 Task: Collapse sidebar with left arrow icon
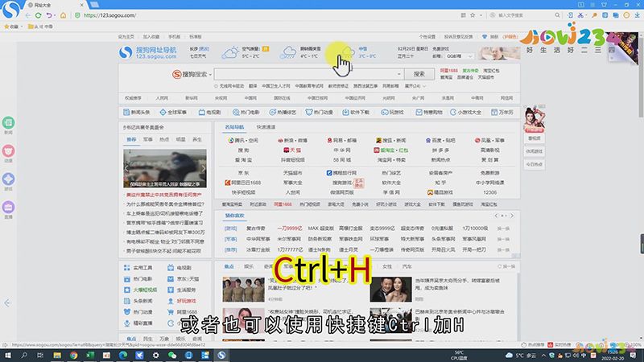point(7,303)
